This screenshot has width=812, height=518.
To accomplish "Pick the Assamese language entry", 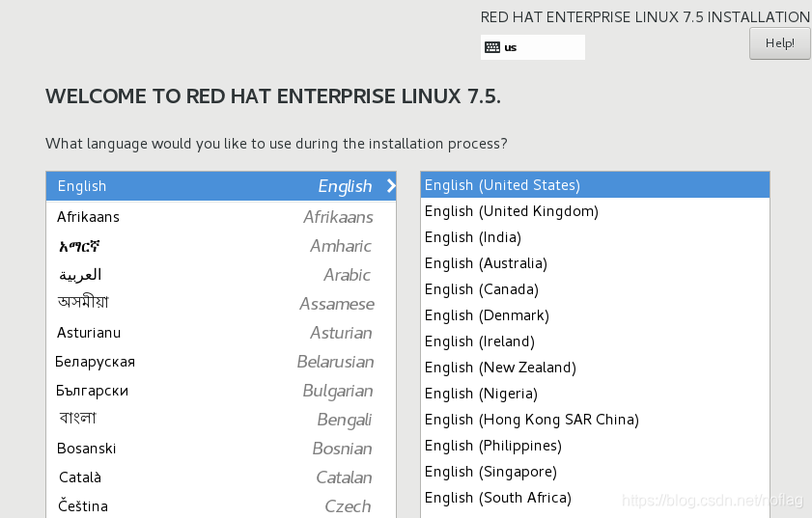I will click(x=221, y=304).
